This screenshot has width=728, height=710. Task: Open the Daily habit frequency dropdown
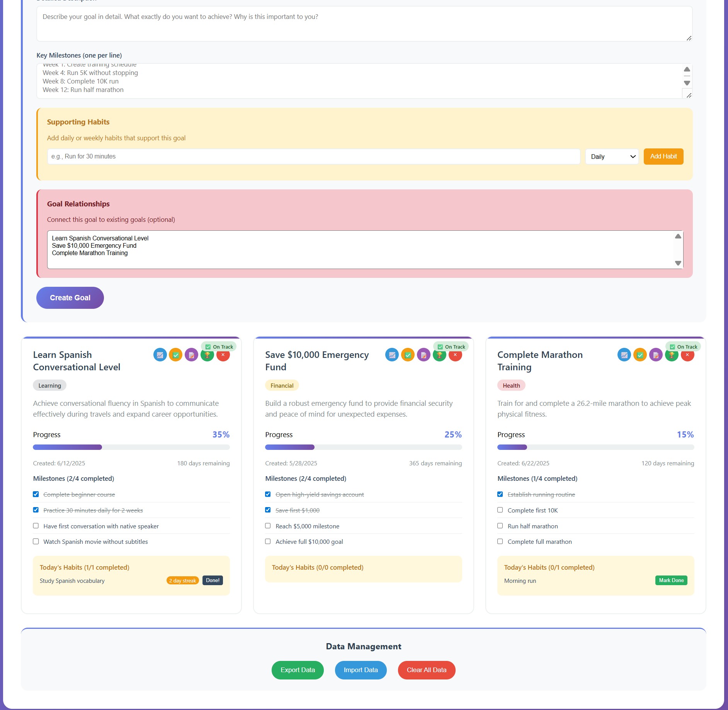[x=612, y=157]
